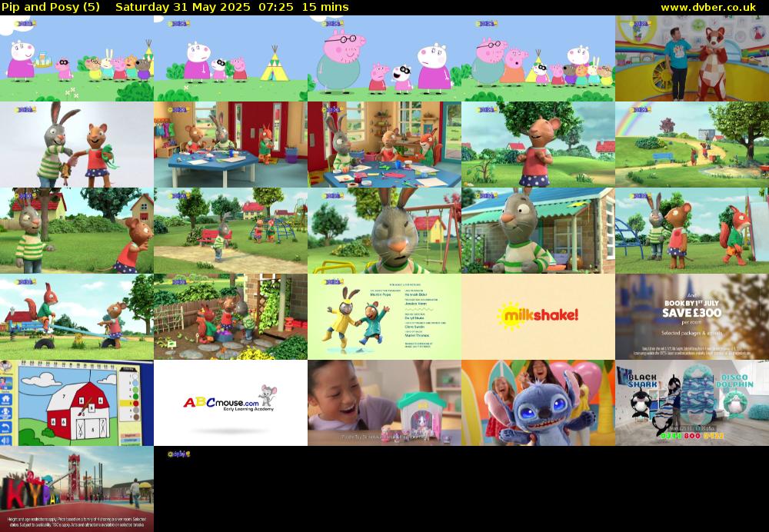The height and width of the screenshot is (532, 769).
Task: Select the red barn colouring game frame
Action: click(x=76, y=403)
